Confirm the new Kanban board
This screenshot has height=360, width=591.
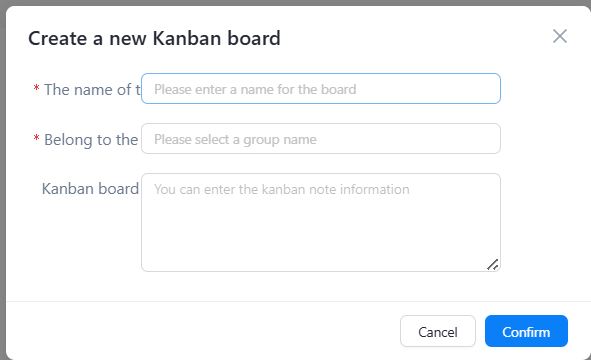[x=526, y=331]
